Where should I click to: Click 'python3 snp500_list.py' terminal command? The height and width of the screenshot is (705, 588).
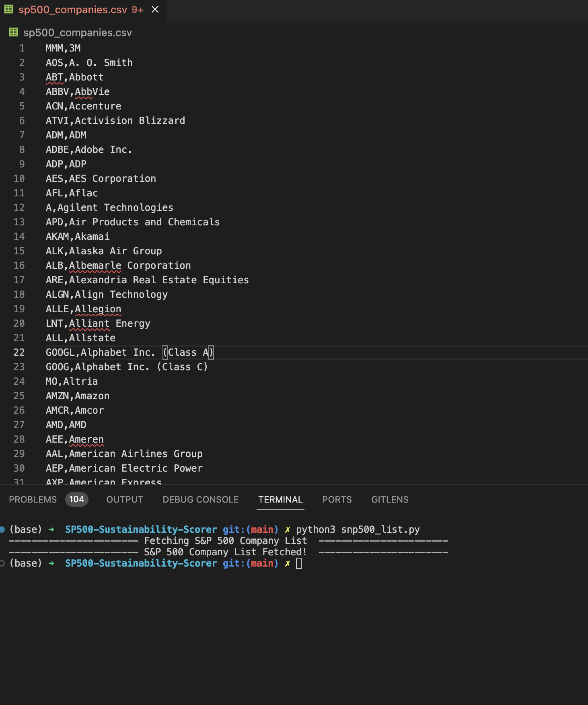pyautogui.click(x=358, y=530)
